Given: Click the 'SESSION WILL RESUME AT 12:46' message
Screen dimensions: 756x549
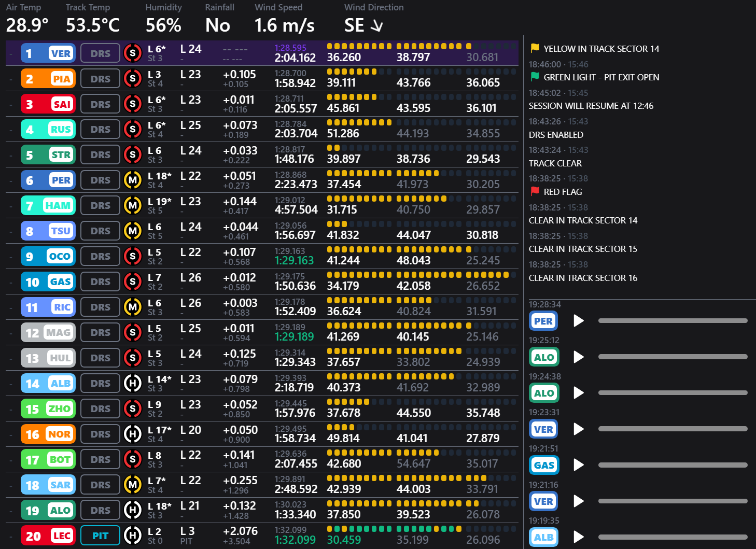Looking at the screenshot, I should click(x=591, y=106).
